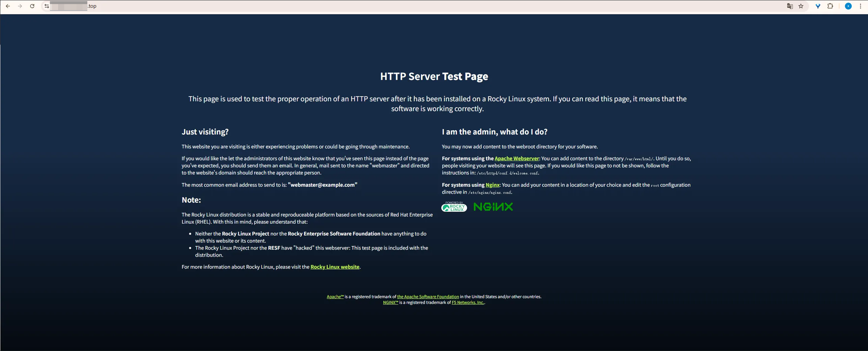Open the Chrome profile avatar
868x351 pixels.
[848, 6]
